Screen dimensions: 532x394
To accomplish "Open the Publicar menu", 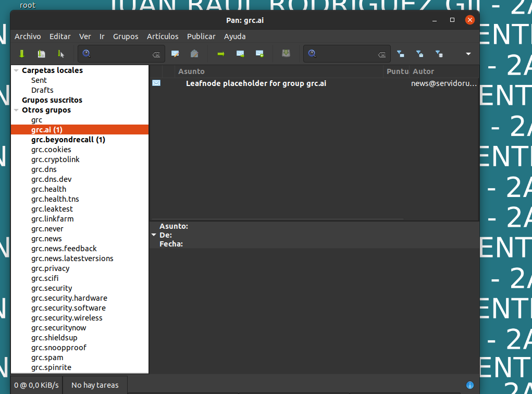I will coord(201,36).
